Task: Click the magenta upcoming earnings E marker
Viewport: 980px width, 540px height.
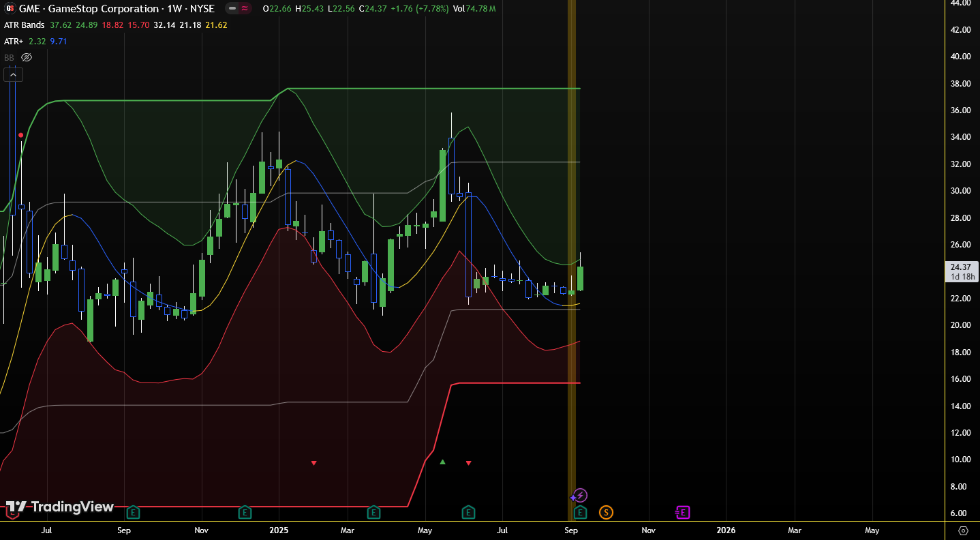Action: click(683, 511)
